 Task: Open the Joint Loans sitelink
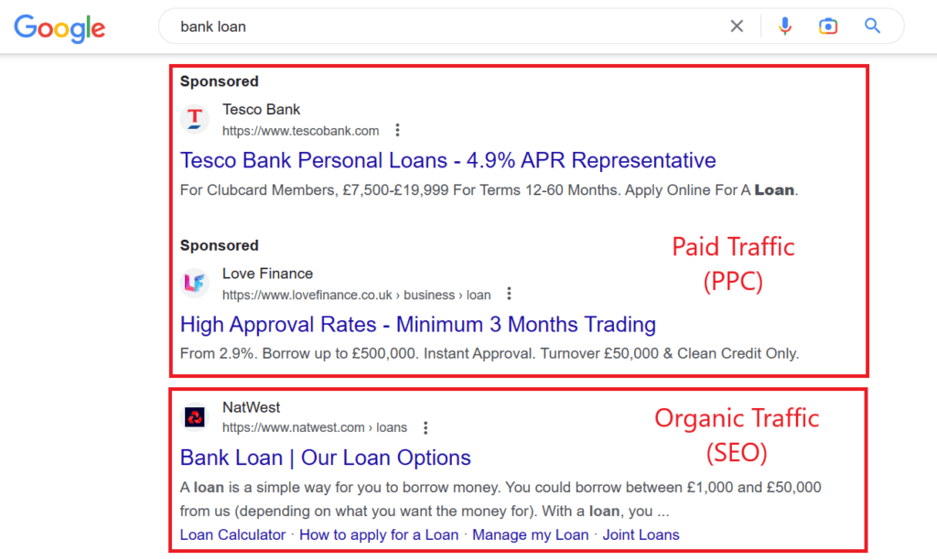tap(641, 535)
